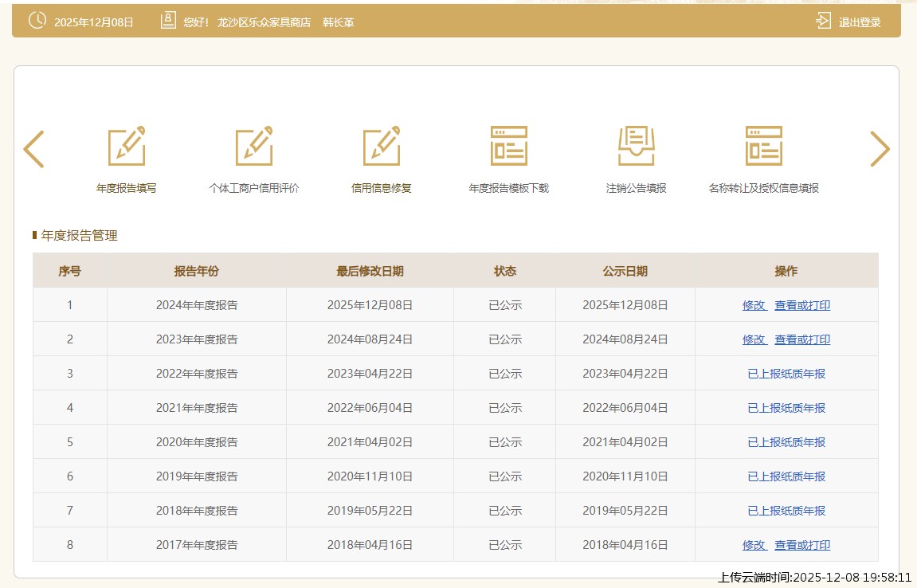Click the 退出登录 text link

coord(860,22)
